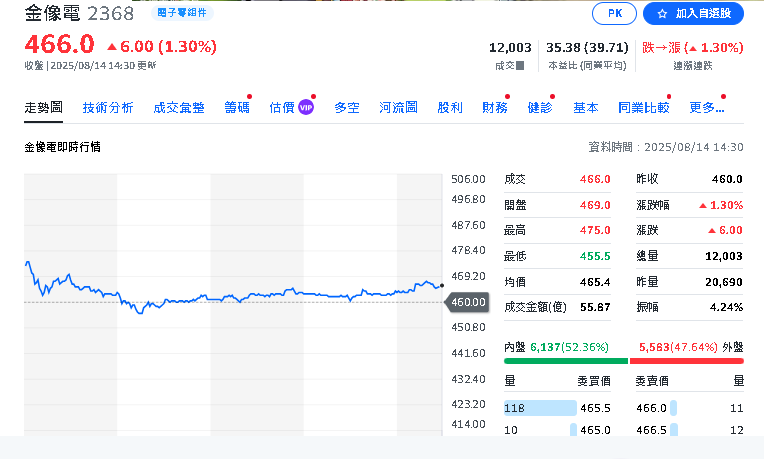Viewport: 764px width, 459px height.
Task: Open the 健診 tab
Action: [540, 108]
